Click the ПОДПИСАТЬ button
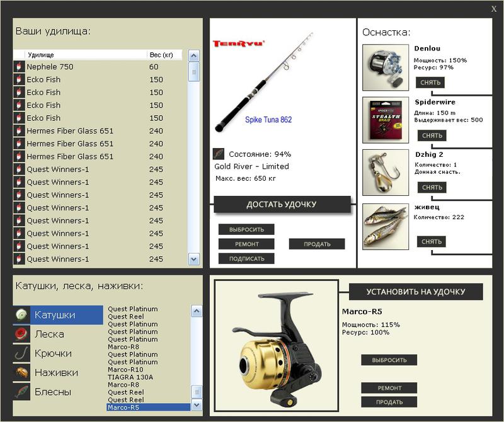 [246, 258]
